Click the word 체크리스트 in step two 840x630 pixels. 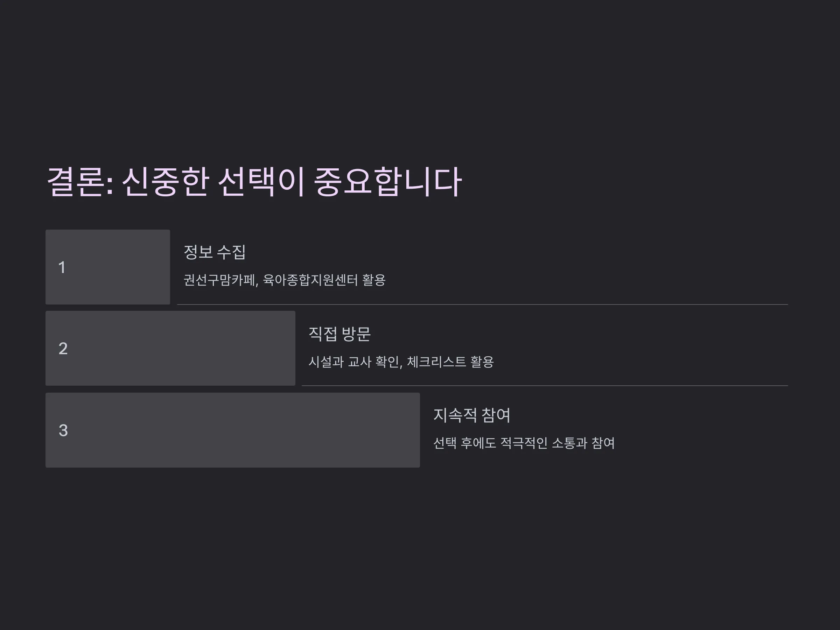tap(436, 362)
